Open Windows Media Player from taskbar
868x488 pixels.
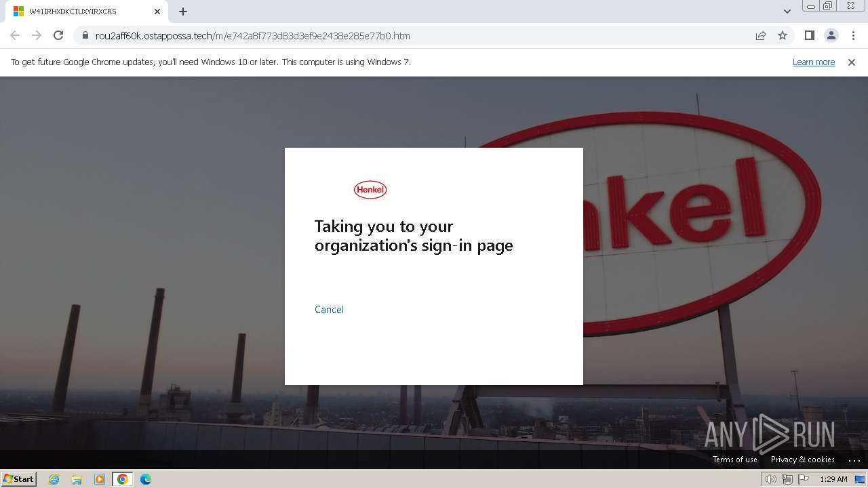(x=100, y=479)
